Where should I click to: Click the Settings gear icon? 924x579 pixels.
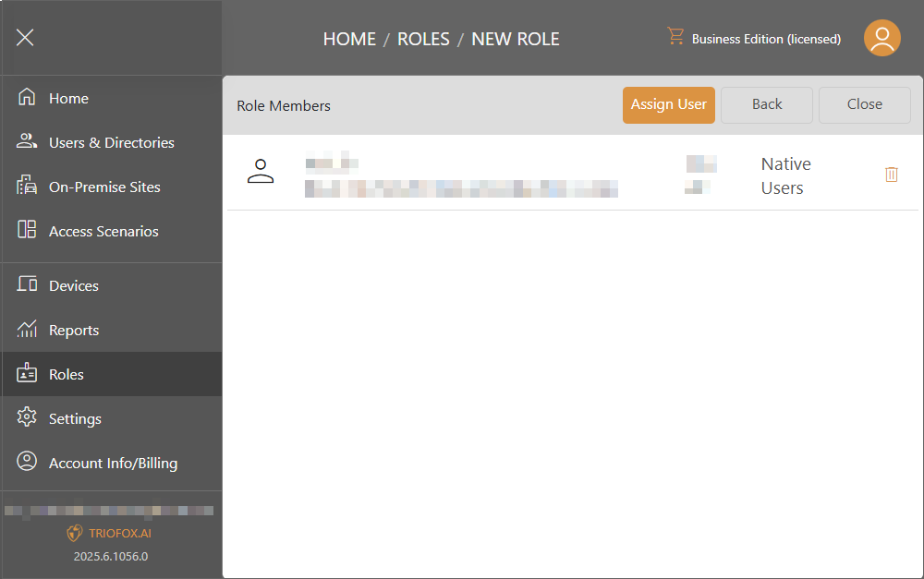(x=27, y=417)
